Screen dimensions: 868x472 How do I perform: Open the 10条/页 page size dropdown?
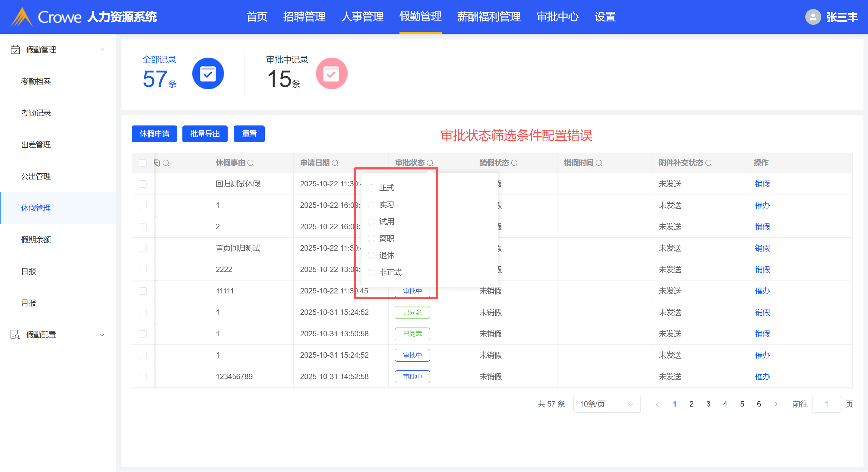click(607, 404)
